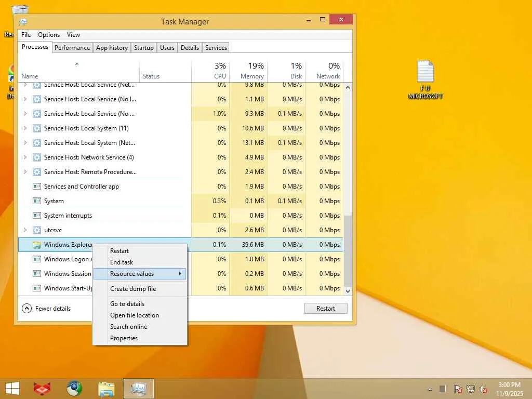The width and height of the screenshot is (532, 399).
Task: Select the 39.6 MB memory cell
Action: [249, 245]
